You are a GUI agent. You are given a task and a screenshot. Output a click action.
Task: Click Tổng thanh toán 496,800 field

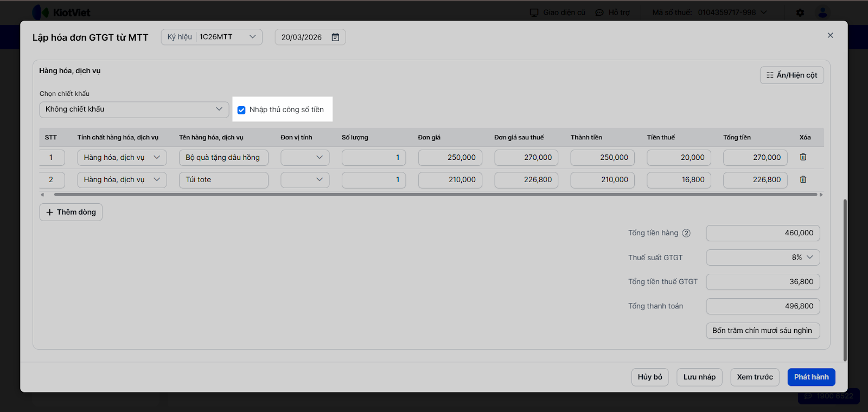click(x=763, y=306)
